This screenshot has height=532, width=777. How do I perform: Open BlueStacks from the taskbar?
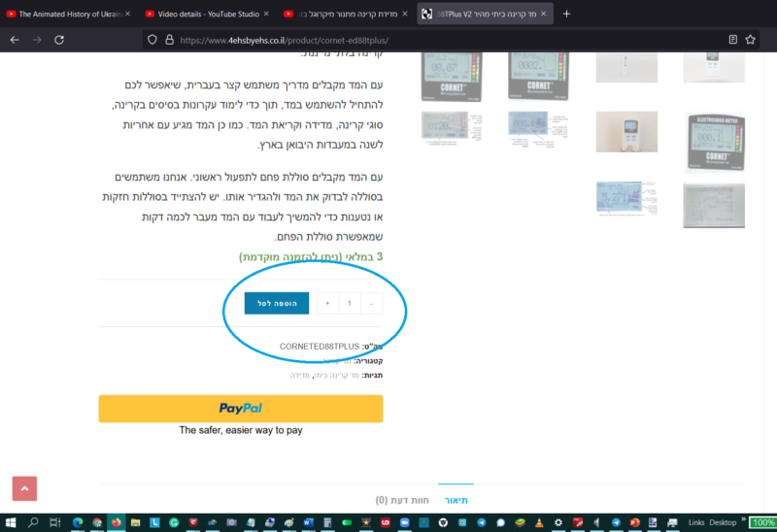point(520,522)
